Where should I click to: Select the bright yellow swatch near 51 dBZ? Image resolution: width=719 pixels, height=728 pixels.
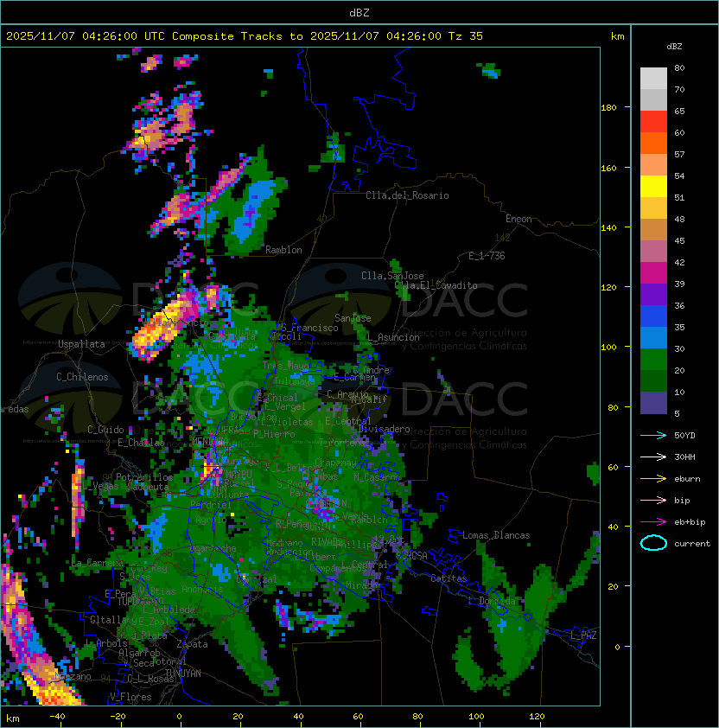[x=653, y=187]
